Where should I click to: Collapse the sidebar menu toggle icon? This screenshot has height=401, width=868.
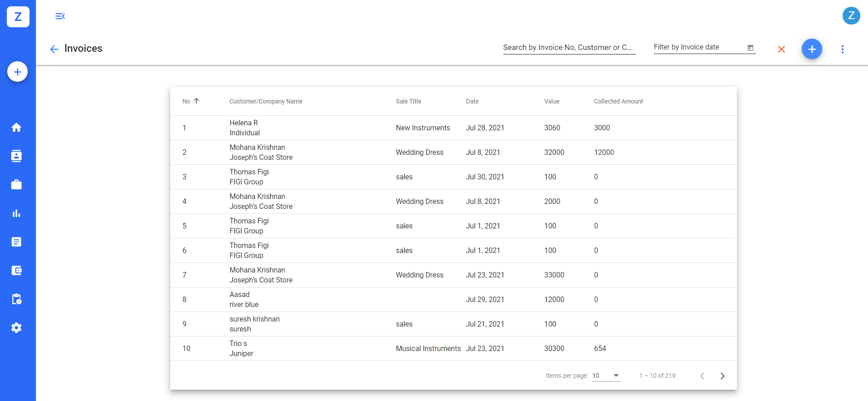point(60,16)
